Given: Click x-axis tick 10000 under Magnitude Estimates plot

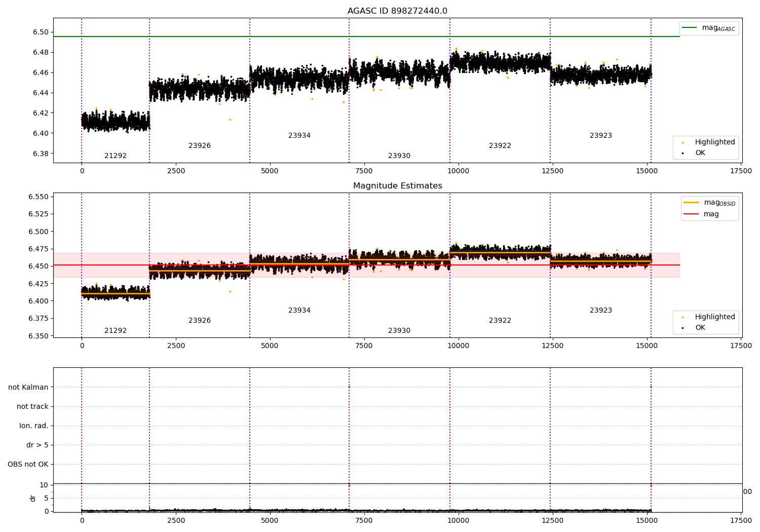Looking at the screenshot, I should pos(459,346).
